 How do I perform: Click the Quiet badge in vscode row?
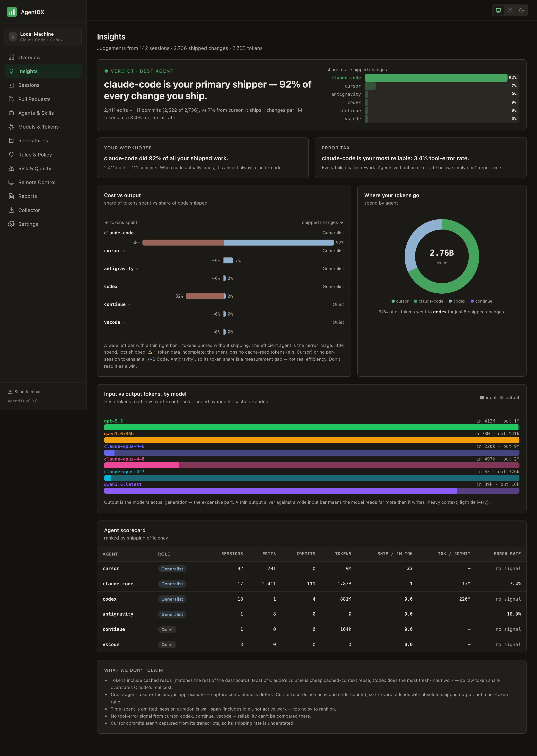click(x=167, y=644)
